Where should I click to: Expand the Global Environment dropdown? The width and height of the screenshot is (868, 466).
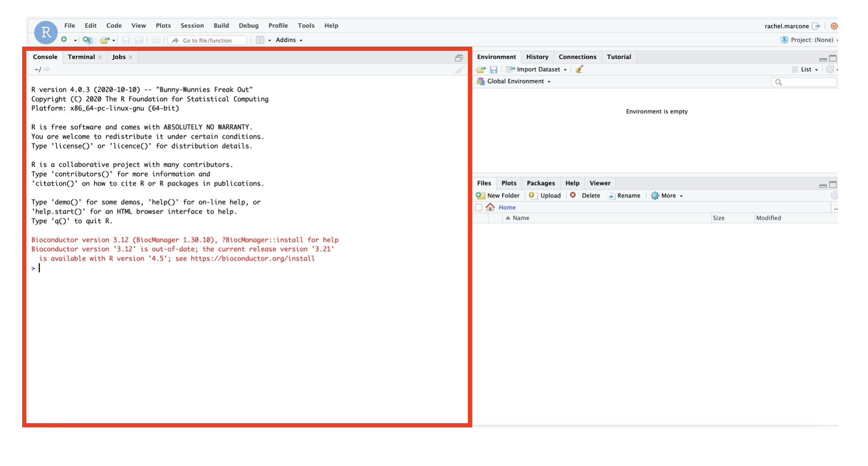tap(518, 81)
